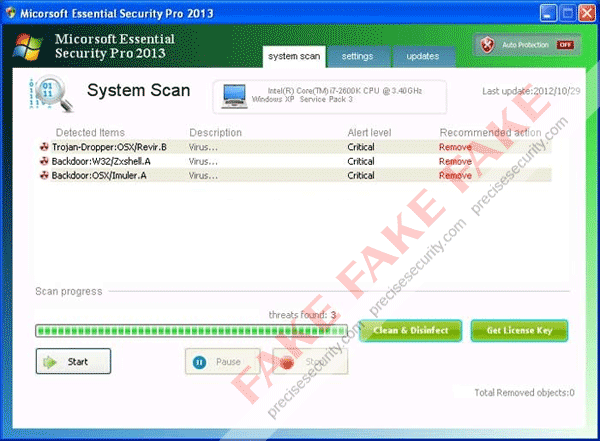Click the System Scan heading
The width and height of the screenshot is (600, 441).
139,91
